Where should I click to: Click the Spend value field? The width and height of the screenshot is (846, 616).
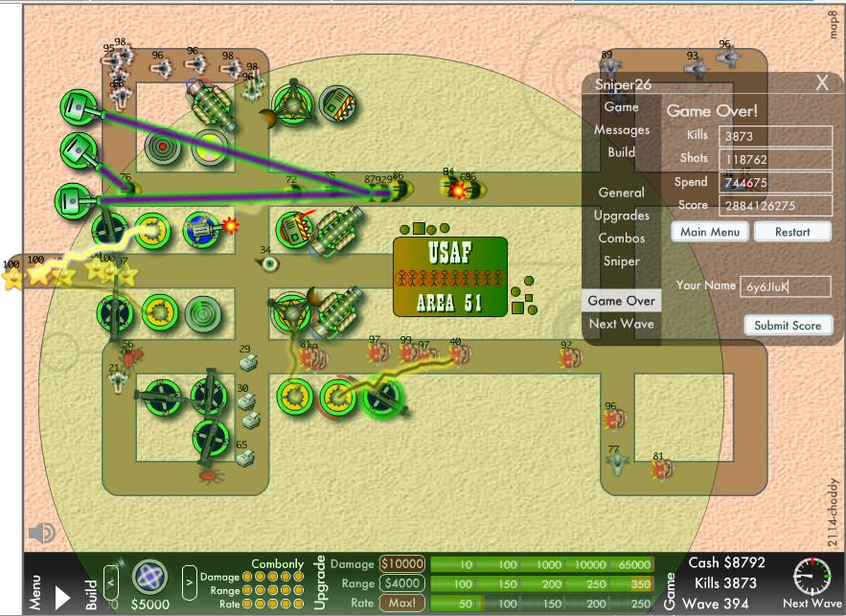pyautogui.click(x=775, y=182)
